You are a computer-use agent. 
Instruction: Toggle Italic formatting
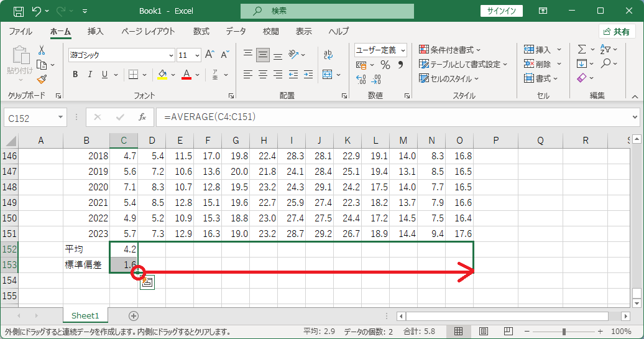tap(90, 75)
